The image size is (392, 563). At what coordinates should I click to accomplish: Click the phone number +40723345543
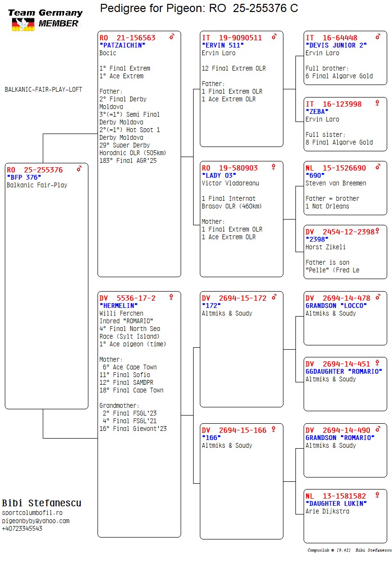22,528
